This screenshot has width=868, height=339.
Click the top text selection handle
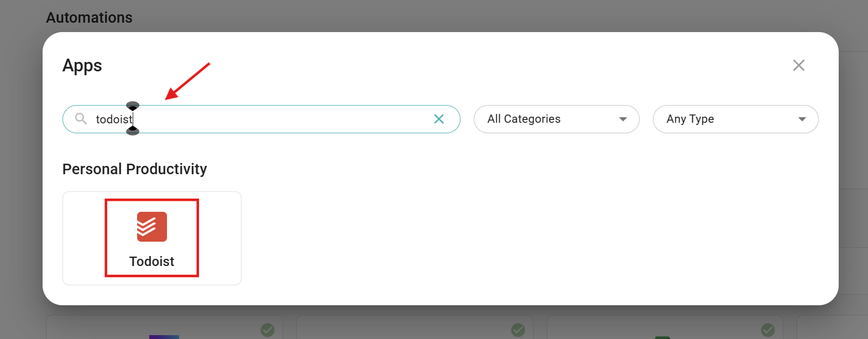click(133, 106)
